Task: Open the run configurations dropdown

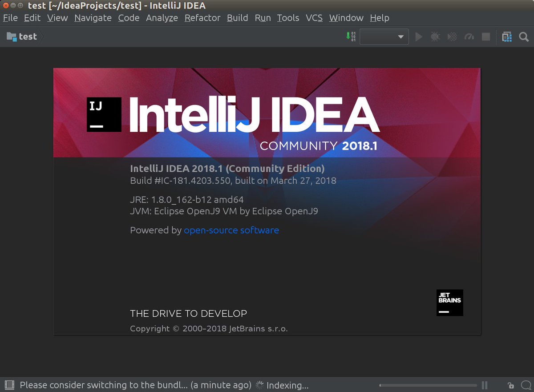Action: [384, 36]
